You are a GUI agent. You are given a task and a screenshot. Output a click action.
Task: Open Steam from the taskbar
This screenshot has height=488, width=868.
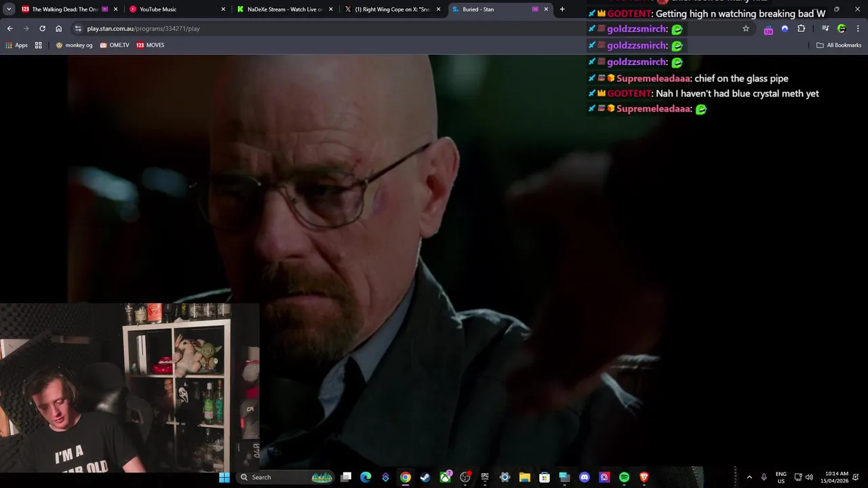pyautogui.click(x=425, y=477)
